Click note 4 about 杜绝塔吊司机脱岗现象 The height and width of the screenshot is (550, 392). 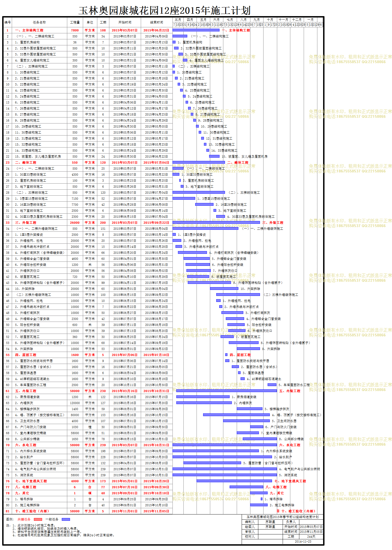pyautogui.click(x=63, y=535)
